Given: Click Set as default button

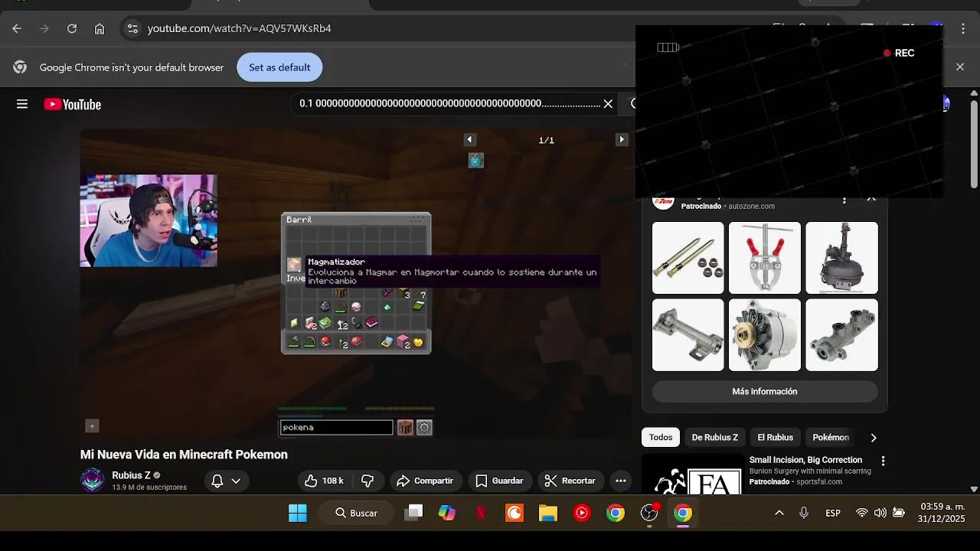Looking at the screenshot, I should (279, 67).
